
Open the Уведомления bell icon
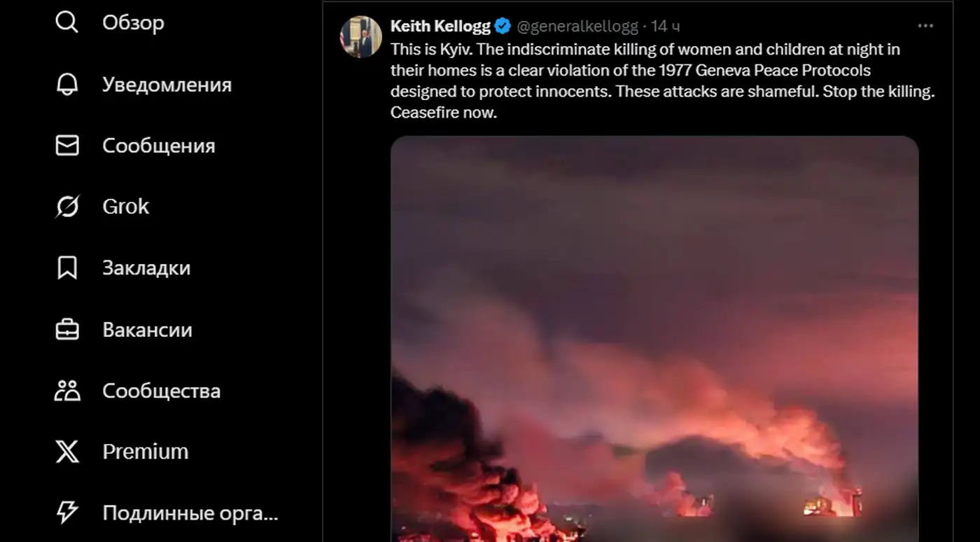(67, 84)
